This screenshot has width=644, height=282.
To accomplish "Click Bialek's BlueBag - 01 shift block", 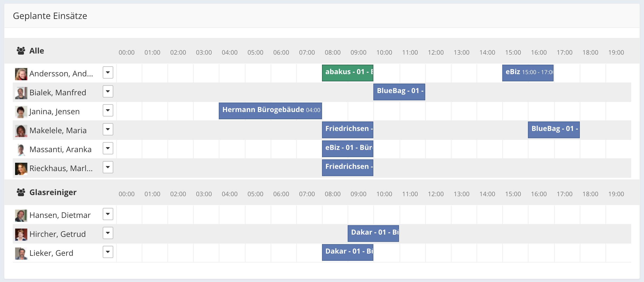I will [399, 92].
